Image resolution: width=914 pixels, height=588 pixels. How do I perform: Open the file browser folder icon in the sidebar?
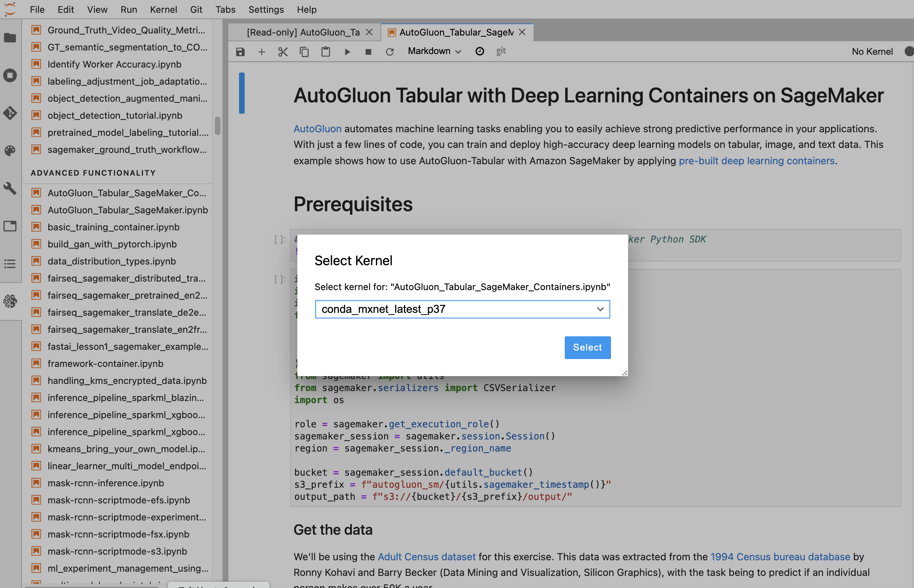tap(10, 38)
